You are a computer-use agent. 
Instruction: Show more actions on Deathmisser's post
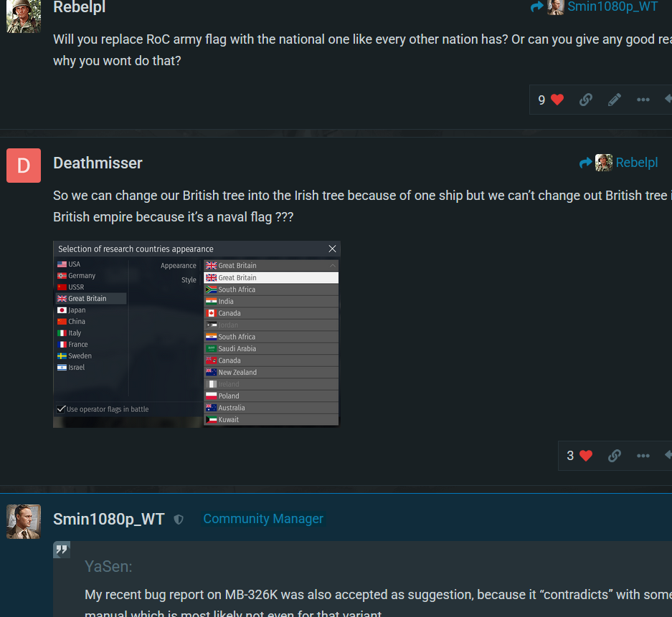pyautogui.click(x=643, y=456)
